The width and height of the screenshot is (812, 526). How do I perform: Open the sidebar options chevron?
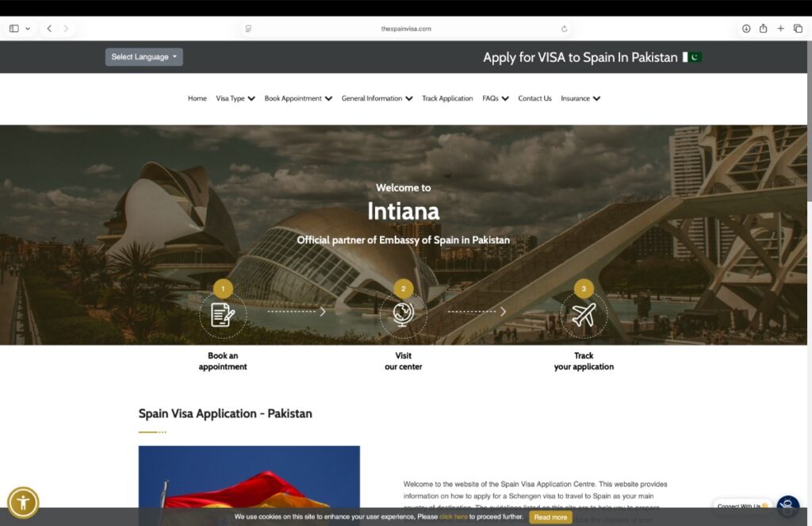pyautogui.click(x=28, y=29)
